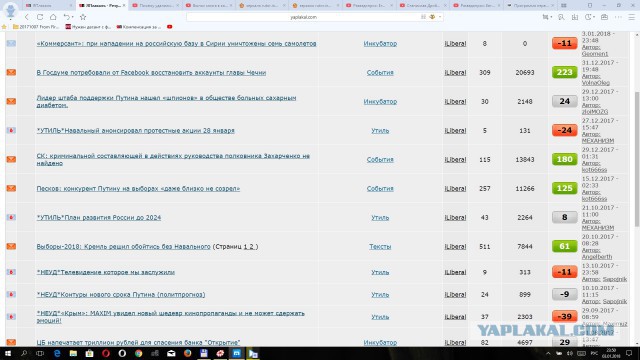
Task: Open the browser home page icon
Action: pyautogui.click(x=53, y=17)
